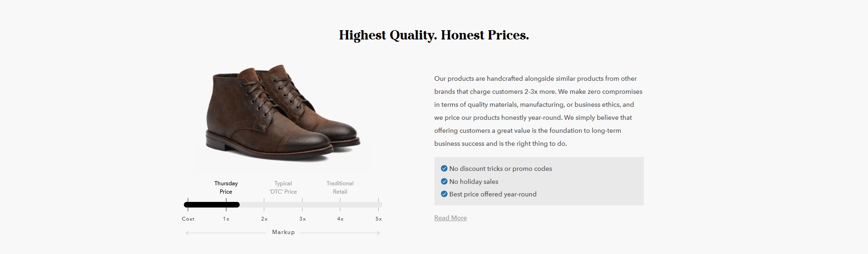Click the Read More link
Screen dimensions: 868x254
point(450,218)
